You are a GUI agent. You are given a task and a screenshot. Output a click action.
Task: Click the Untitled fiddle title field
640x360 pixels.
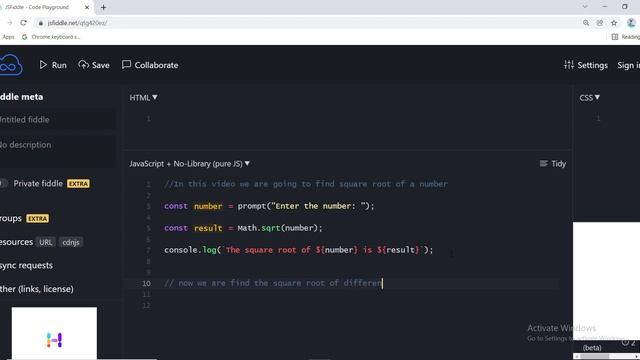click(58, 120)
